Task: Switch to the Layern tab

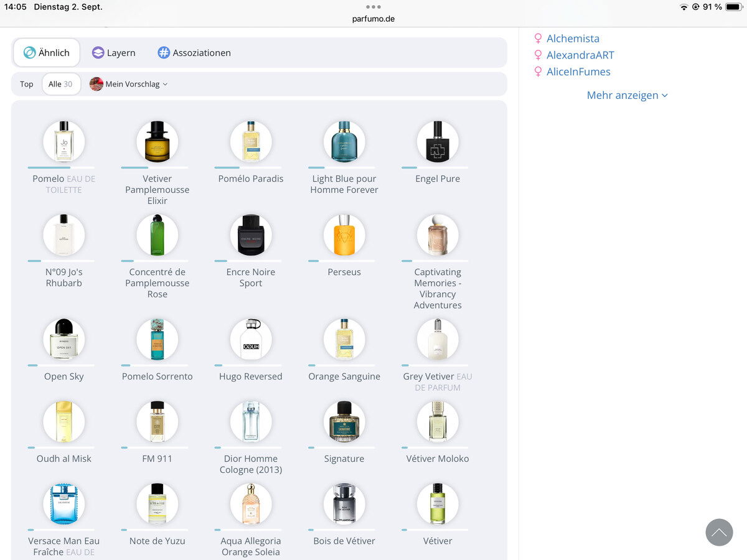Action: (x=113, y=53)
